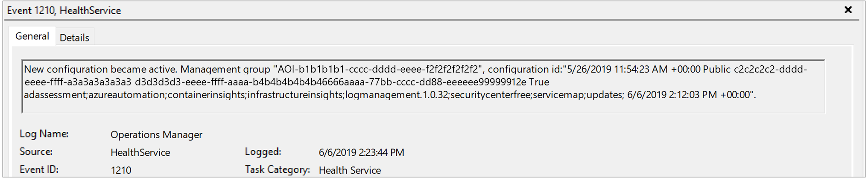Close the Event 1210 properties pane
The height and width of the screenshot is (178, 868).
tap(848, 10)
